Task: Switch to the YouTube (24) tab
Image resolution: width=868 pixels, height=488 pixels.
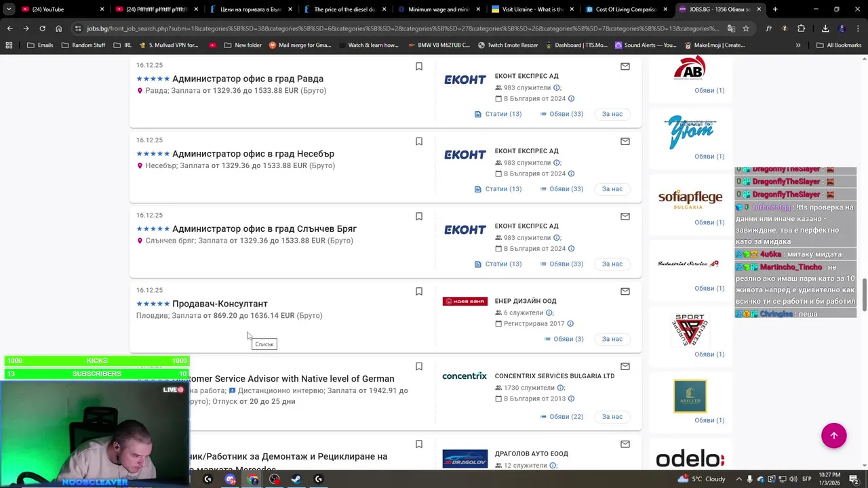Action: tap(61, 9)
